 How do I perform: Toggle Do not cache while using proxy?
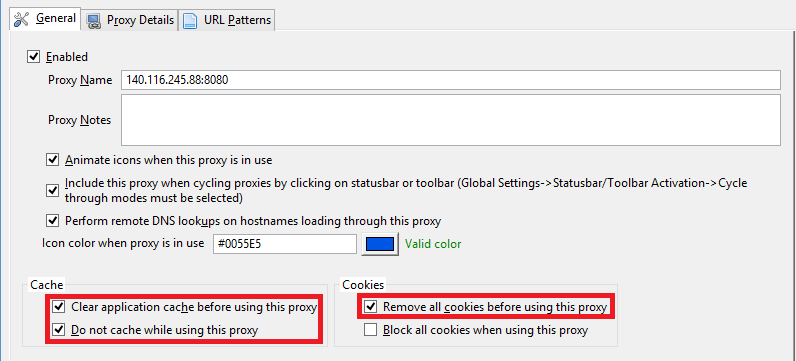pos(59,330)
